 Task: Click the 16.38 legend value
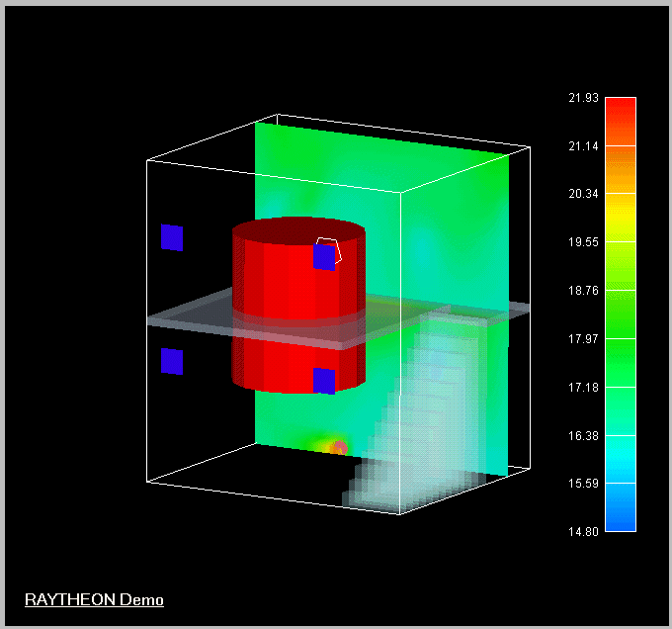583,436
